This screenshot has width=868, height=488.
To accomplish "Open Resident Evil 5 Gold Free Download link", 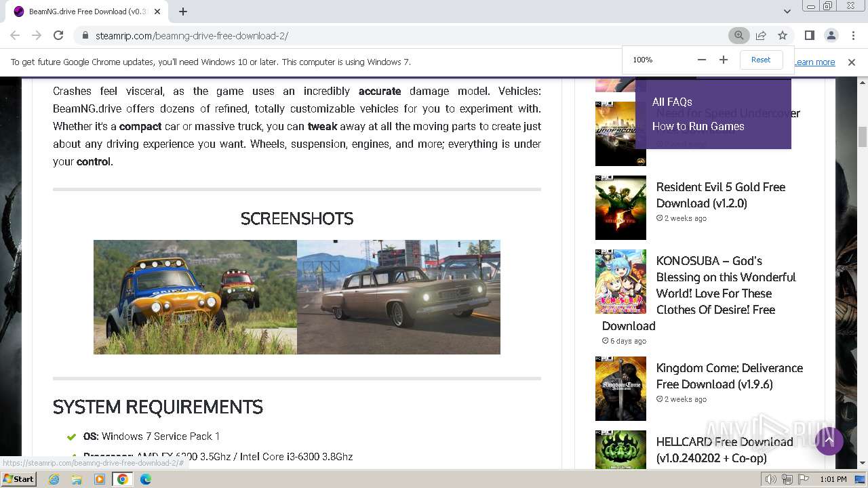I will (720, 195).
